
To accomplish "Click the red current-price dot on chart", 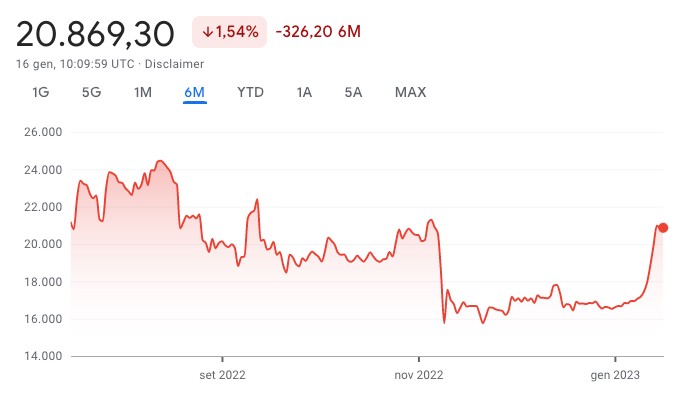I will coord(663,228).
